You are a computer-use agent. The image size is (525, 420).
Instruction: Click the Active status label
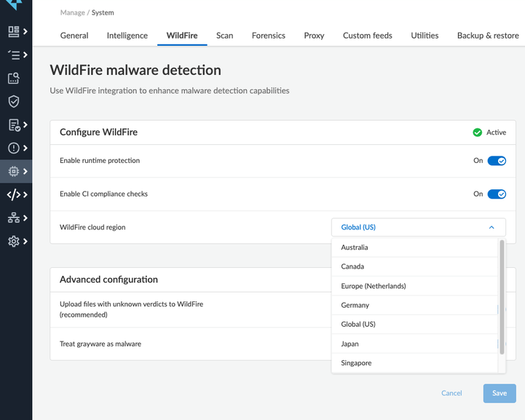click(496, 132)
